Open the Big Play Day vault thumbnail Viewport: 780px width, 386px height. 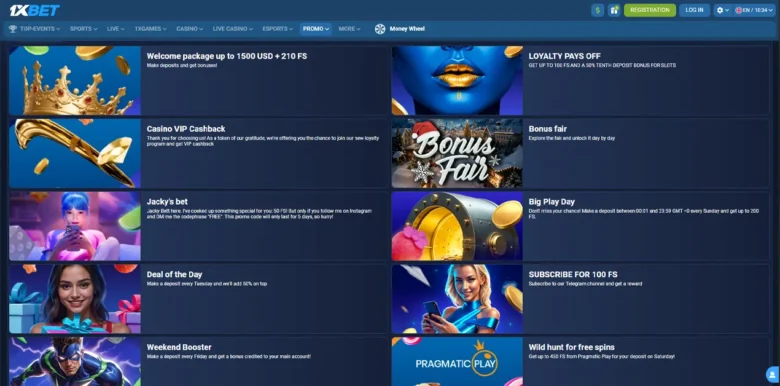[x=457, y=226]
